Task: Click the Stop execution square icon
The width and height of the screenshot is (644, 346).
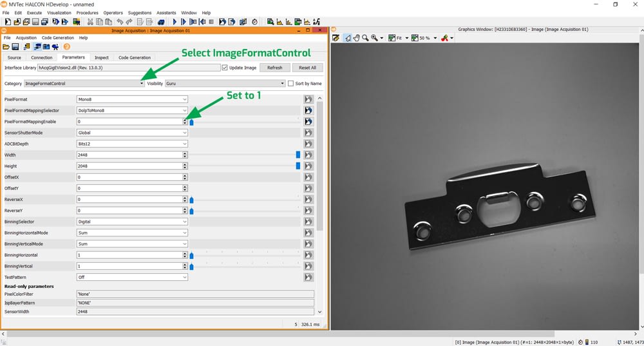Action: coord(211,22)
